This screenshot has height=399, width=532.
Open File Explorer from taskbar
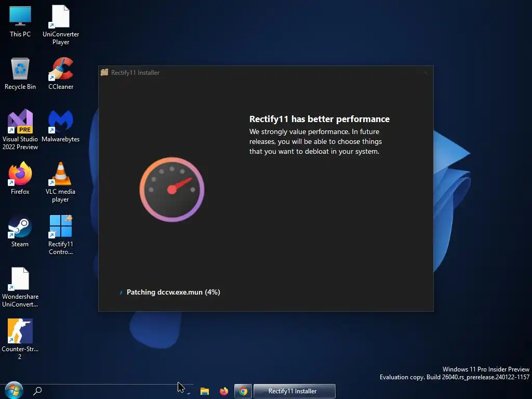pyautogui.click(x=205, y=391)
